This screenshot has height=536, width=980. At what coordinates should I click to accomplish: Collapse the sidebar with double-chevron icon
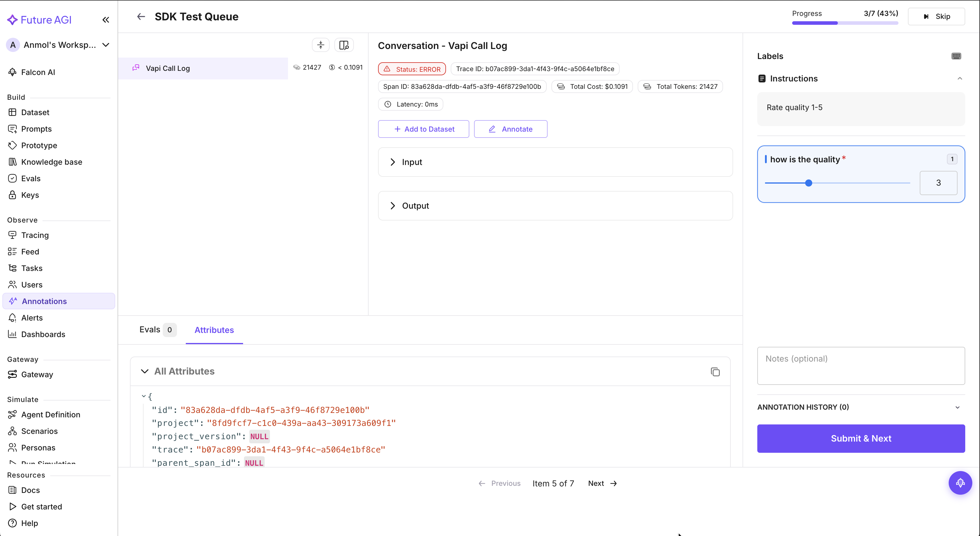pos(106,20)
